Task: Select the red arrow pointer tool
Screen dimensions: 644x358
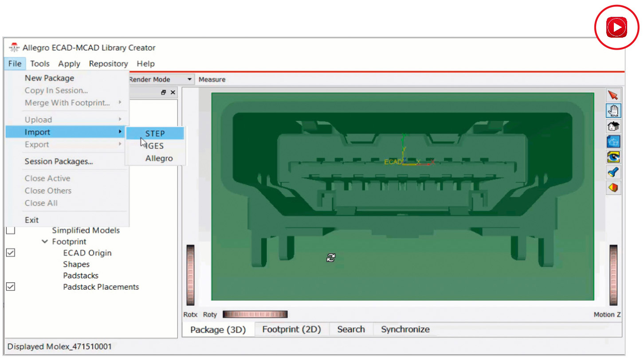Action: click(x=613, y=95)
